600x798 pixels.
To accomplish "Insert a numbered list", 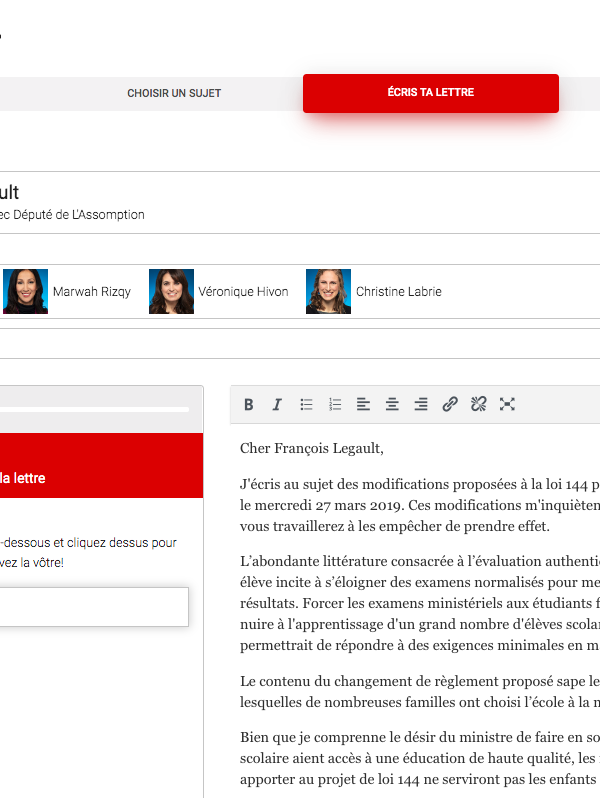I will click(x=335, y=404).
